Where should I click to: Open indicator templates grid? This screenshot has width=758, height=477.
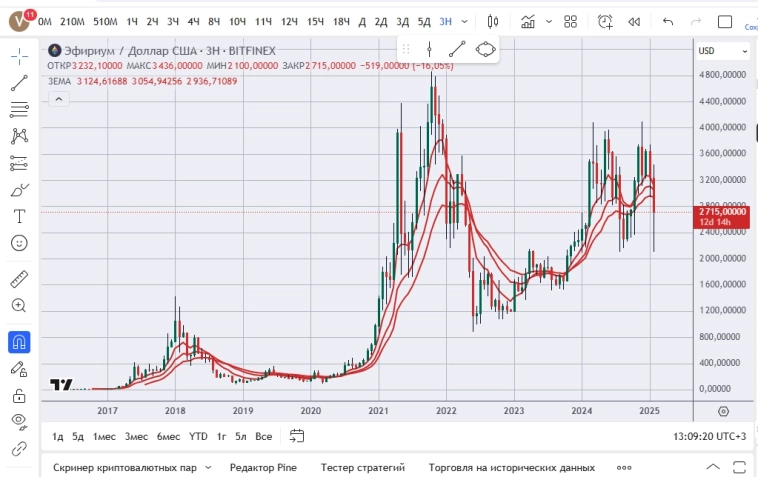[x=570, y=22]
